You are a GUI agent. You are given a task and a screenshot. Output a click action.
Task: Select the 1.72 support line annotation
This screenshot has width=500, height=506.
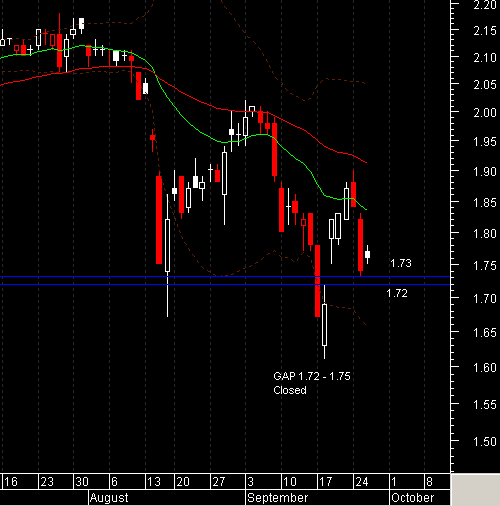point(397,293)
